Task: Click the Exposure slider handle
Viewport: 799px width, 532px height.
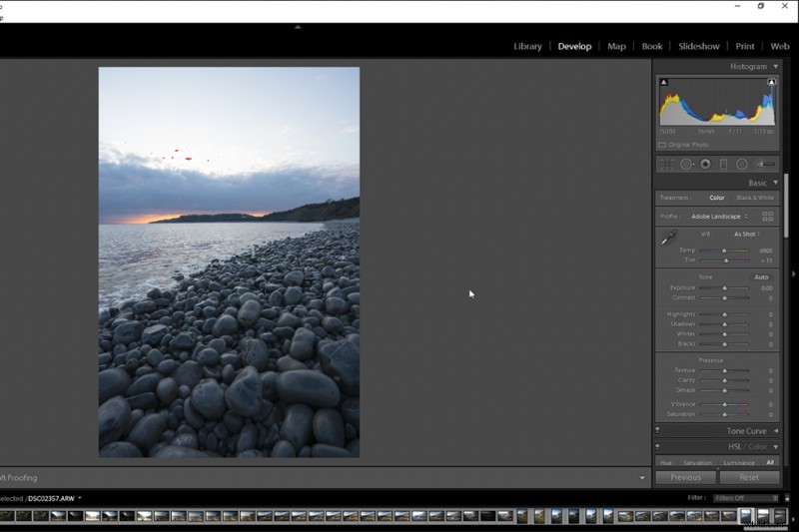Action: (725, 288)
